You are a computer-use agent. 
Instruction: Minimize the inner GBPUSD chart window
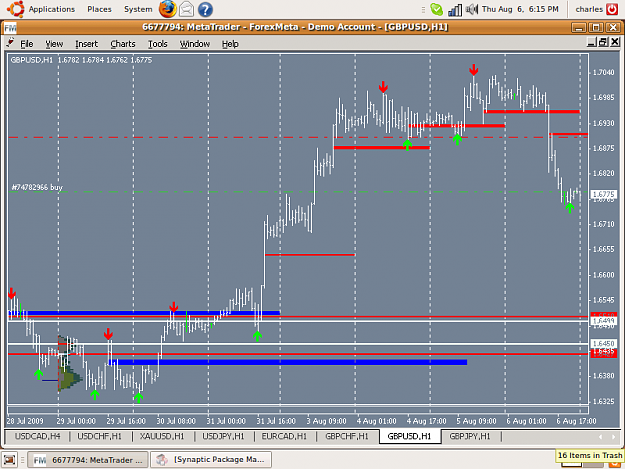point(592,42)
